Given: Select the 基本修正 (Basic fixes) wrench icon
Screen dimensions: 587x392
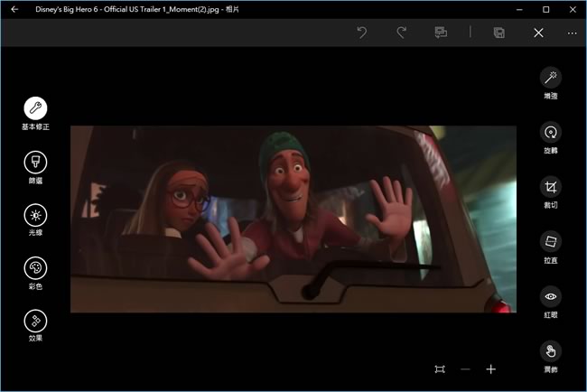Looking at the screenshot, I should 35,108.
